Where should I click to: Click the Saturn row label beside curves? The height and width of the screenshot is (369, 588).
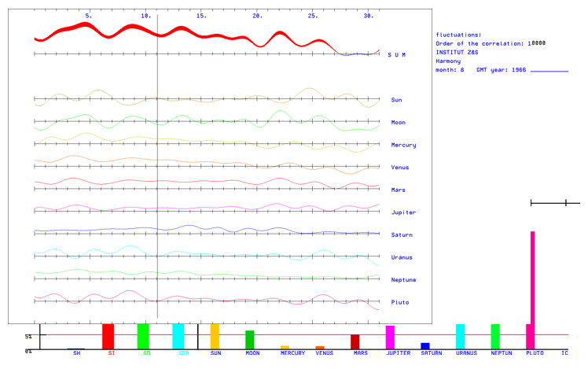tap(402, 235)
